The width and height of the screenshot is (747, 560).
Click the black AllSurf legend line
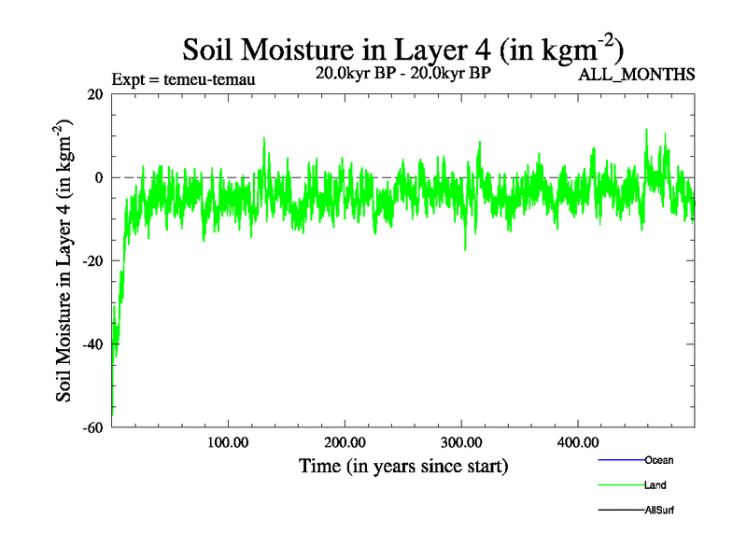tap(620, 511)
